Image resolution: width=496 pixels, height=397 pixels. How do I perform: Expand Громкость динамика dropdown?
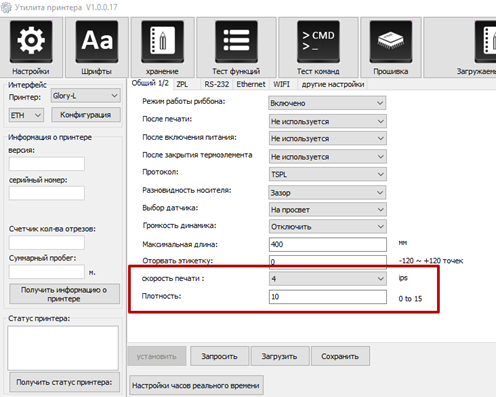click(x=328, y=226)
